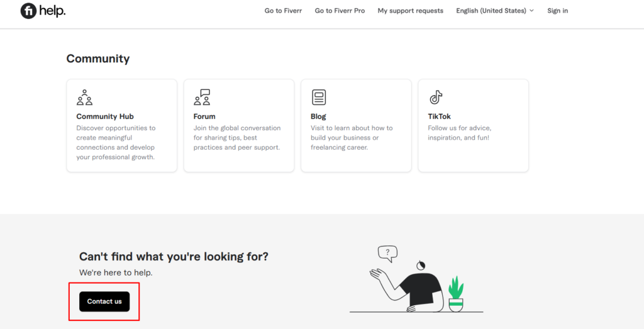Viewport: 644px width, 329px height.
Task: Click the Blog document icon
Action: click(319, 98)
